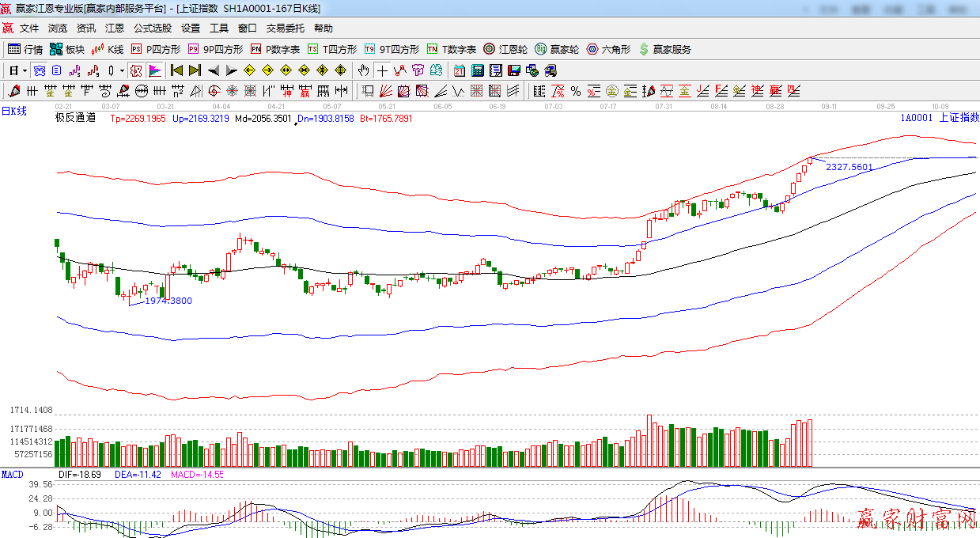Click the MACD indicator label

12,474
